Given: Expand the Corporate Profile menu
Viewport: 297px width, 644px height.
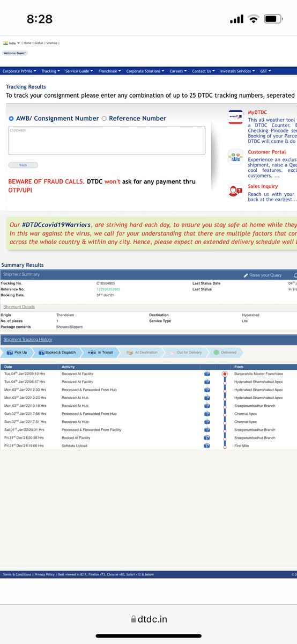Looking at the screenshot, I should (19, 71).
